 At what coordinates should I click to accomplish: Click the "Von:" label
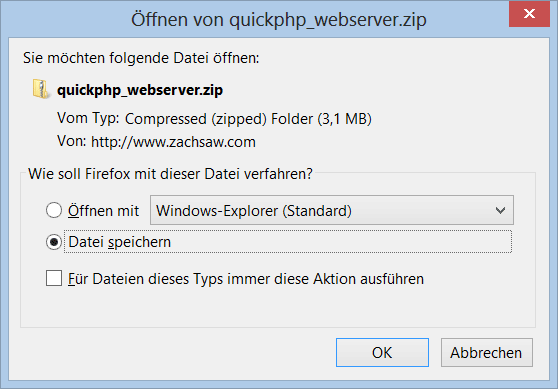(x=72, y=141)
